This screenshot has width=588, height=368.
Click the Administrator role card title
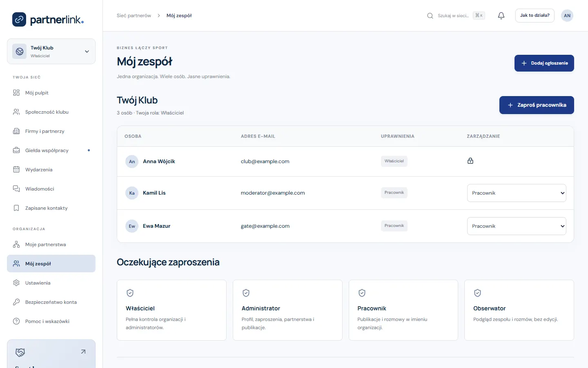click(x=261, y=308)
